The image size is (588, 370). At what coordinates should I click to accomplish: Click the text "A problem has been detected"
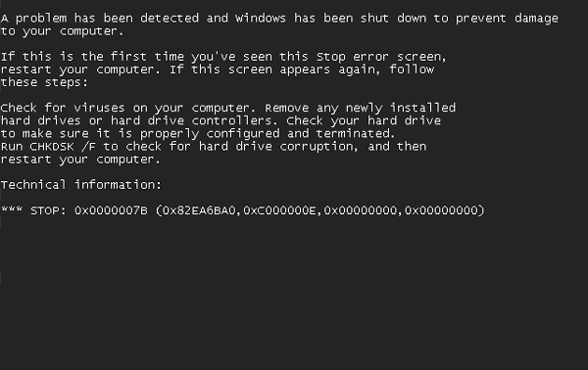coord(100,19)
